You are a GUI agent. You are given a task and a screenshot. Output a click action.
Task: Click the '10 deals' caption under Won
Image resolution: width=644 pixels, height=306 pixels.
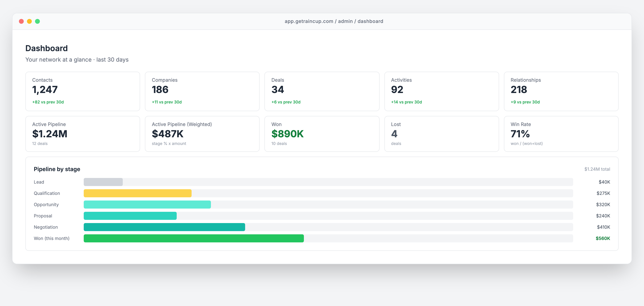click(279, 144)
